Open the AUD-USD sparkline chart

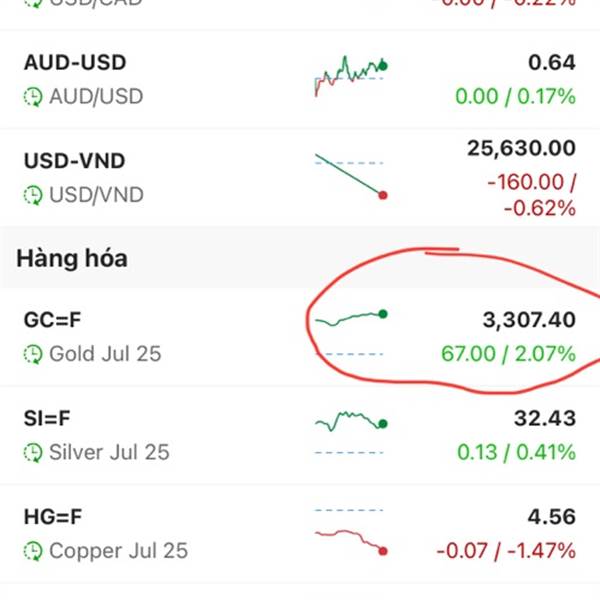(351, 76)
